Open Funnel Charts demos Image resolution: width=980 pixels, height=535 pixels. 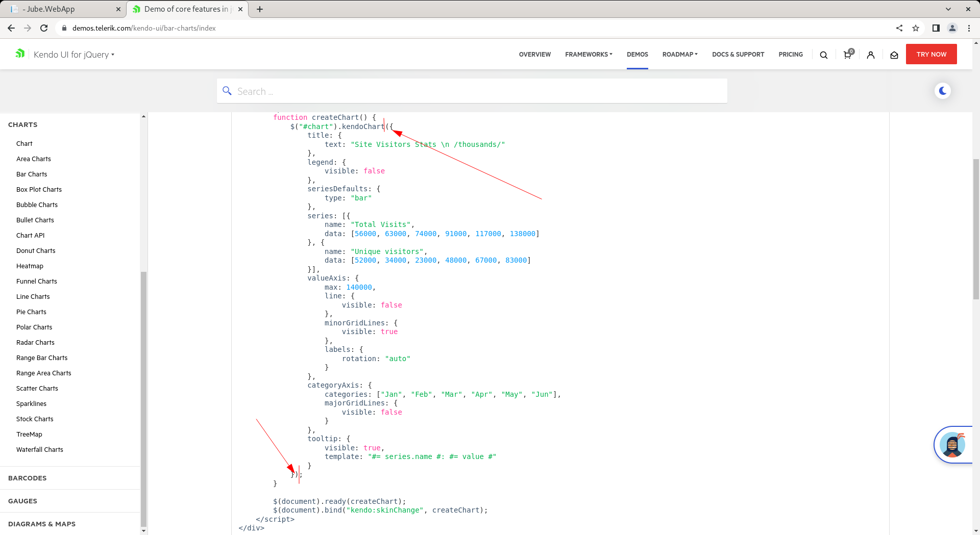[37, 281]
